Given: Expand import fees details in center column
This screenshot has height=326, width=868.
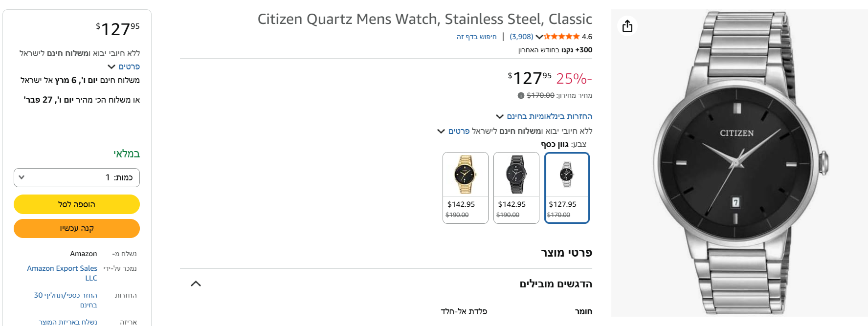Looking at the screenshot, I should 454,131.
